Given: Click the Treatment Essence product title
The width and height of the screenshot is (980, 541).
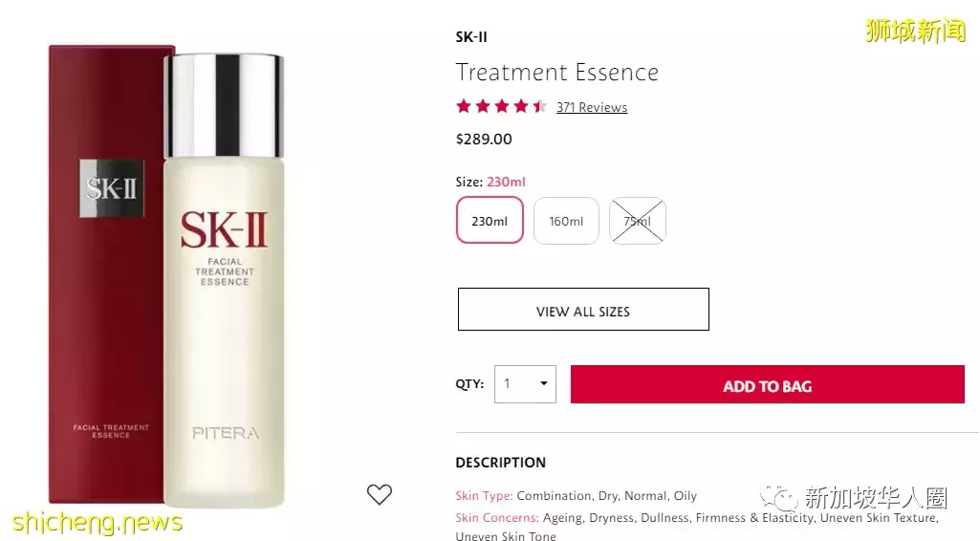Looking at the screenshot, I should click(556, 73).
